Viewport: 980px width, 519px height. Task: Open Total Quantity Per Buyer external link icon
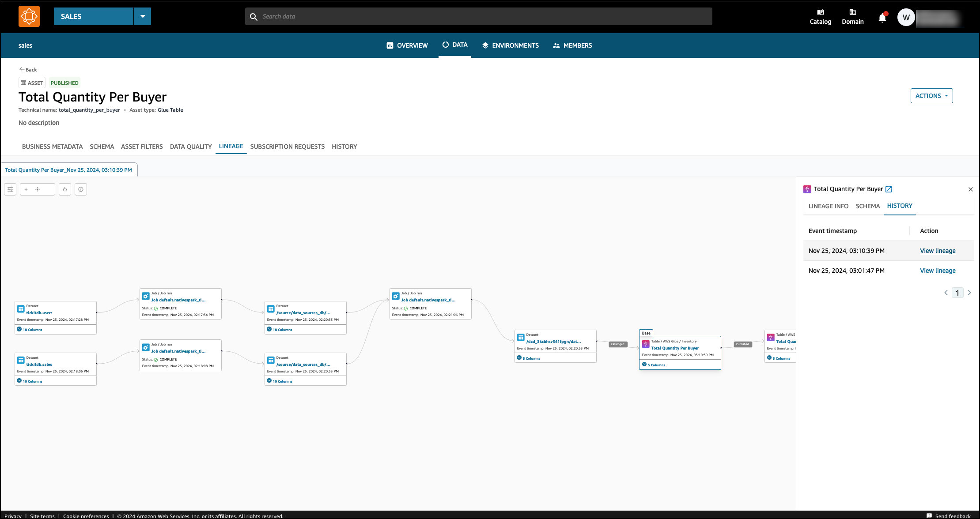[889, 189]
